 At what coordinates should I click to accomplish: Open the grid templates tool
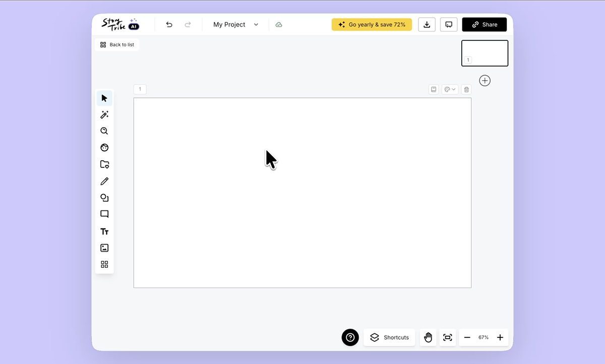(x=104, y=264)
